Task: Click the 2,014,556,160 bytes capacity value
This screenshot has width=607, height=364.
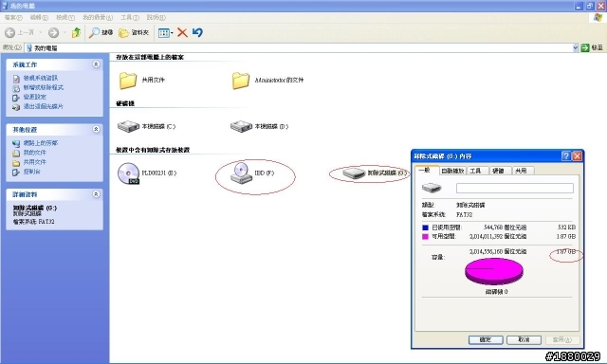Action: 498,252
